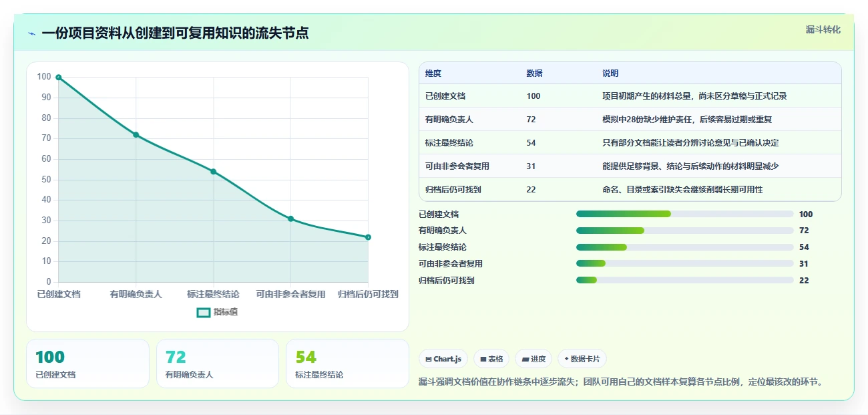This screenshot has width=868, height=415.
Task: Click the 归档后仍可找到 progress bar
Action: (x=684, y=281)
